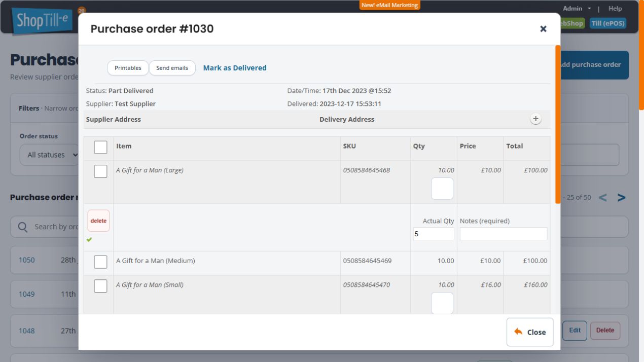The height and width of the screenshot is (362, 644).
Task: Tick the checkbox for A Gift for a Man (Large)
Action: click(100, 171)
